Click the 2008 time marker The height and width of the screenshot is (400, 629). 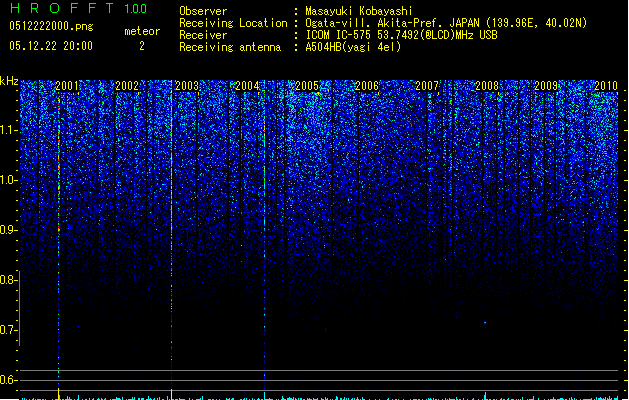pos(487,86)
